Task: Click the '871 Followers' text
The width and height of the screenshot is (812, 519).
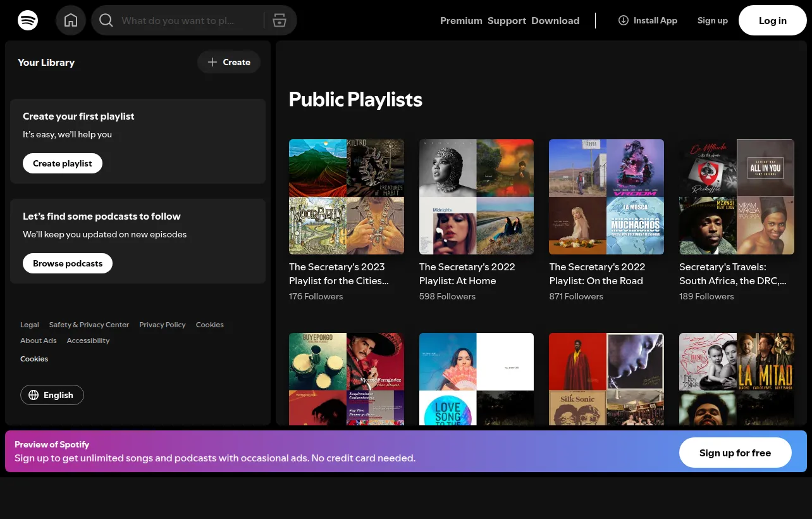Action: tap(576, 296)
